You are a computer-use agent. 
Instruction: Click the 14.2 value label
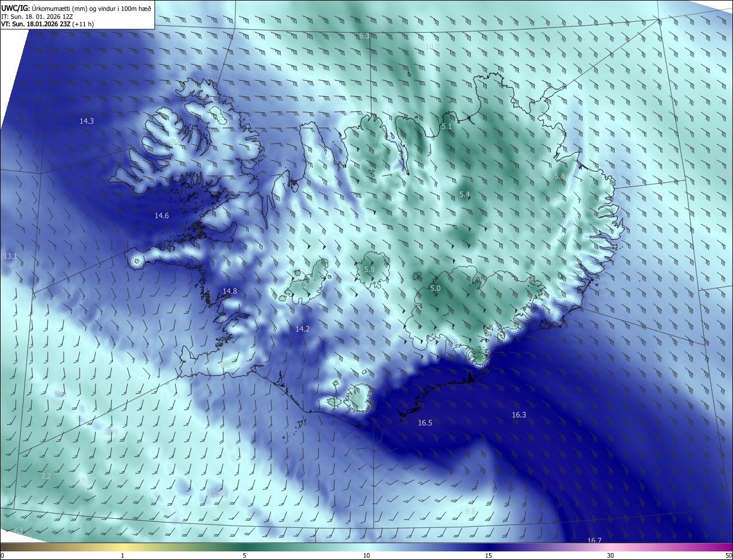pos(302,329)
